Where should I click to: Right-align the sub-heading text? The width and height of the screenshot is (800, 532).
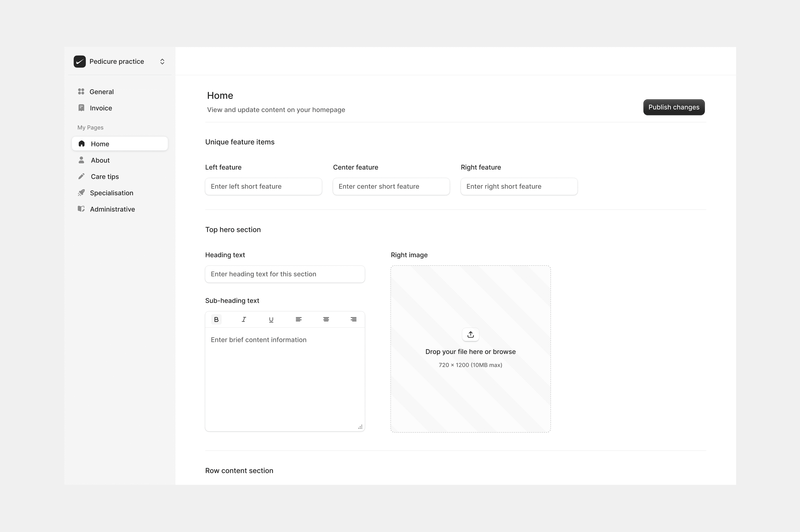(x=353, y=319)
